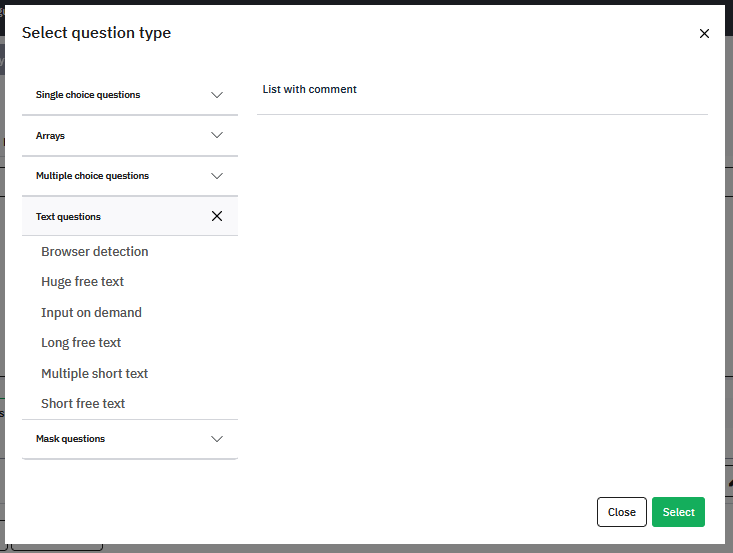Collapse Text questions with the X icon
733x553 pixels.
[217, 216]
